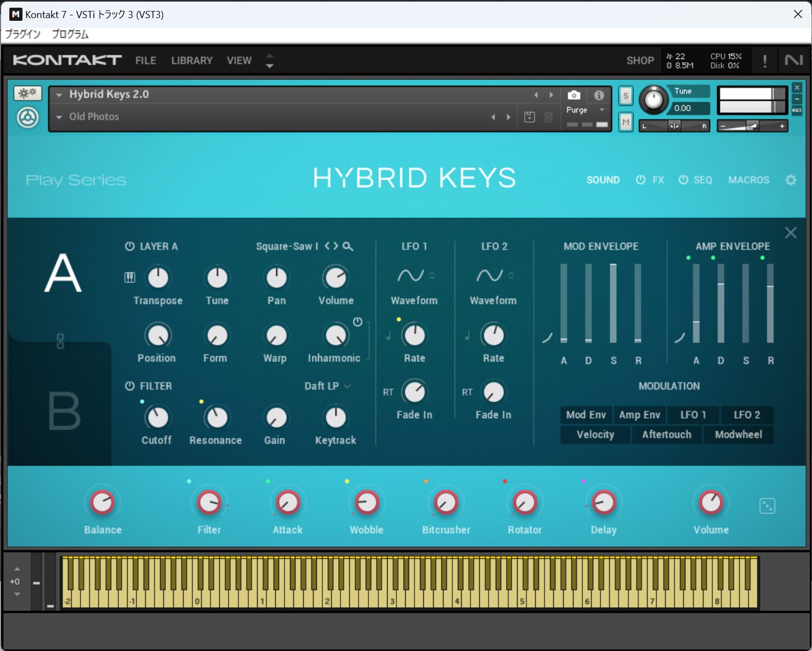Open the Hybrid Keys settings gear

790,180
